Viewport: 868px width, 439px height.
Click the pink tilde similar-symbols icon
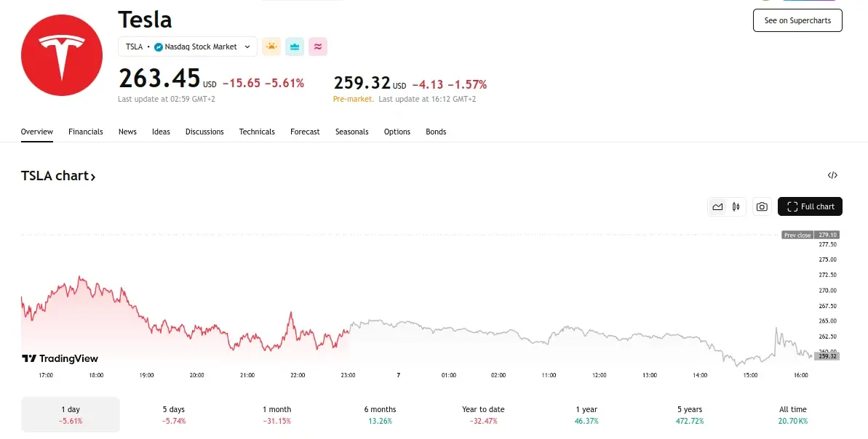(x=317, y=46)
